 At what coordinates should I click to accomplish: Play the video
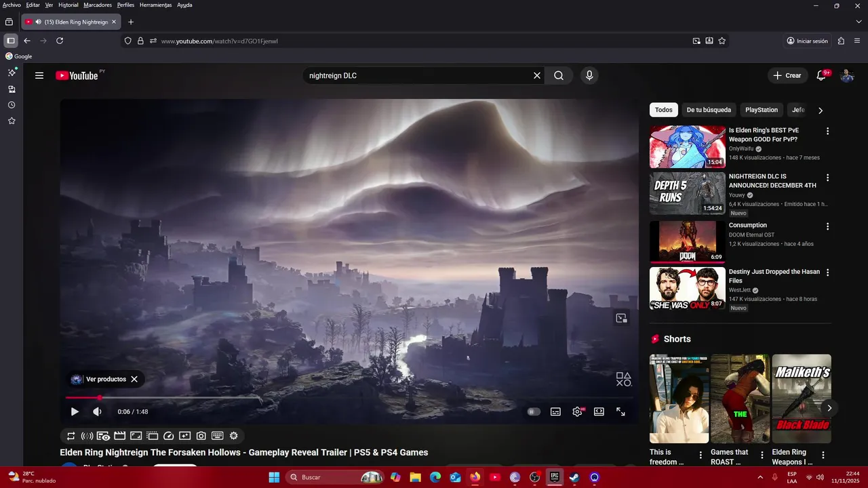point(75,411)
